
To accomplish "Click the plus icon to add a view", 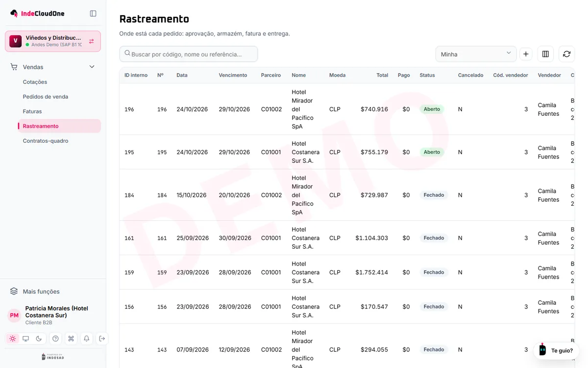I will click(526, 54).
